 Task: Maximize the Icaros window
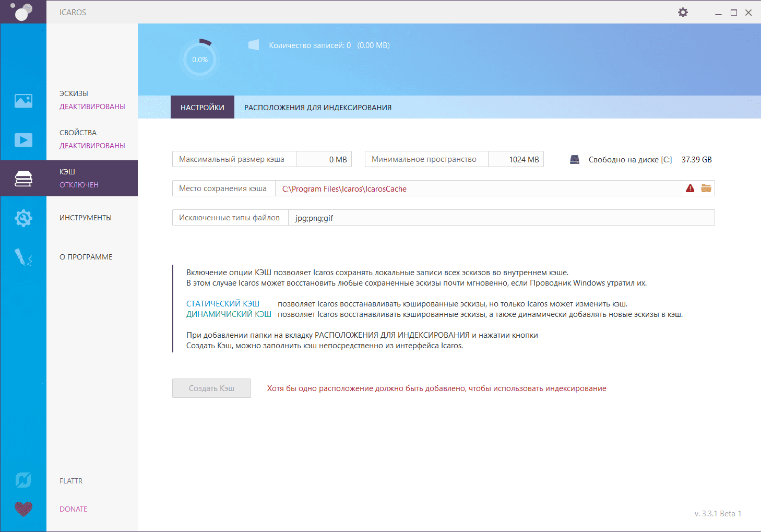click(734, 13)
